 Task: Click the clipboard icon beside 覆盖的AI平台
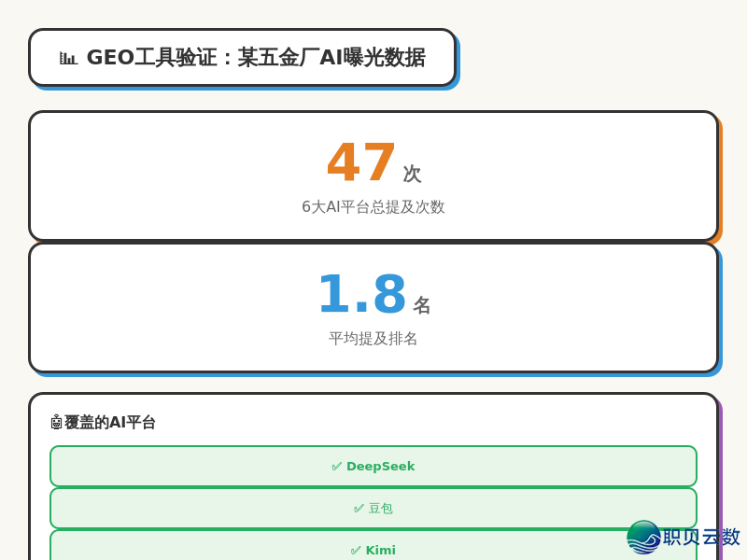tap(55, 422)
